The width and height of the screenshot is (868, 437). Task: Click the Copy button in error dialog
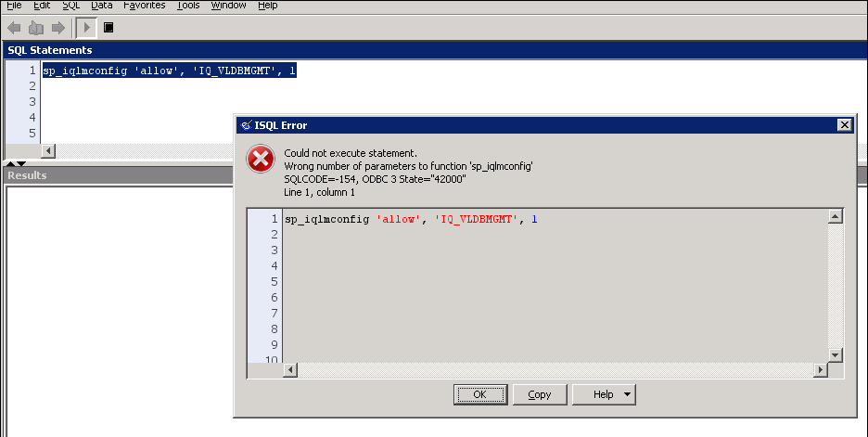(x=540, y=394)
